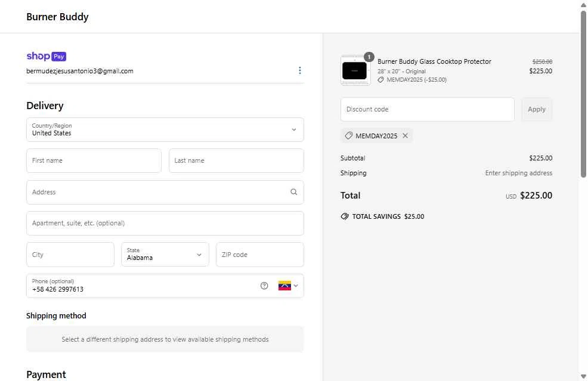Click the MEMDAY2025 discount tag chip
This screenshot has height=381, width=588.
click(x=376, y=136)
